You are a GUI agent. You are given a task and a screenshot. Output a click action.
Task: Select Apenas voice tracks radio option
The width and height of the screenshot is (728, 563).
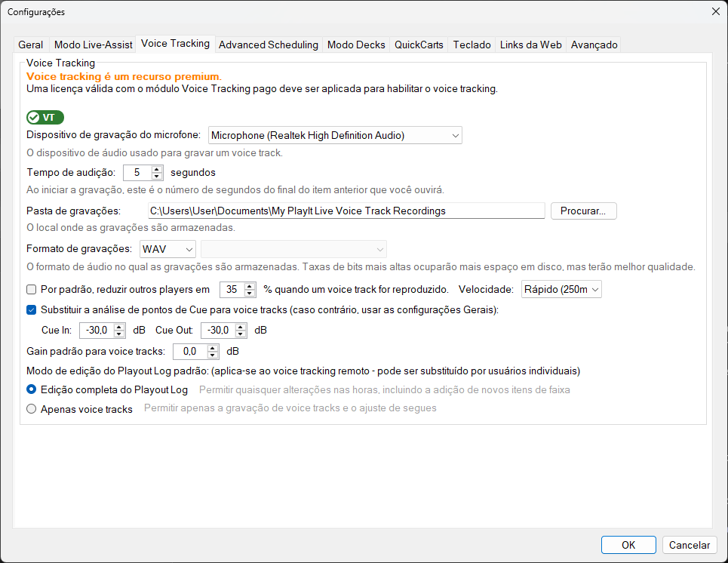[x=32, y=409]
